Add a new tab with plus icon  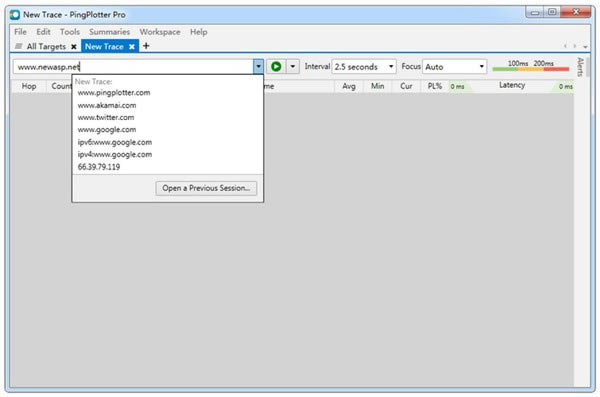[x=146, y=46]
